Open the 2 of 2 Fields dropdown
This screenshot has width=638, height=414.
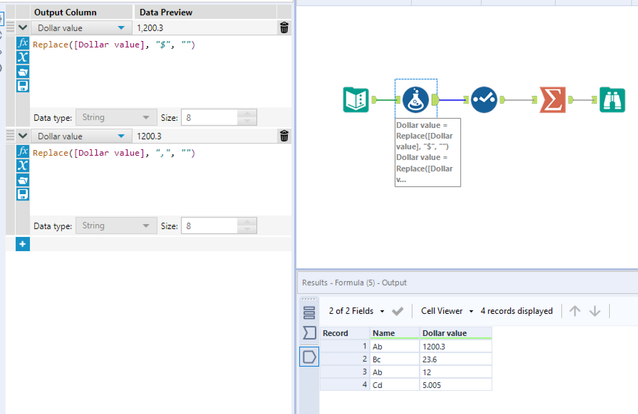(x=356, y=311)
